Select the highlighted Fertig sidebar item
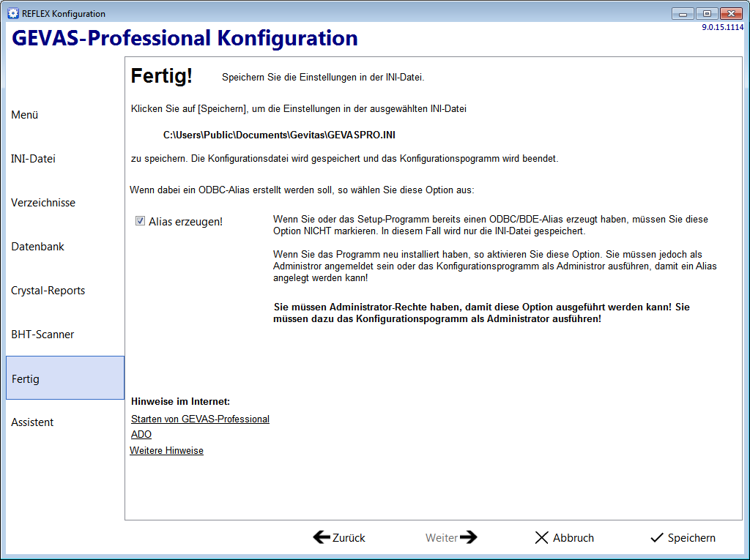 pyautogui.click(x=65, y=378)
